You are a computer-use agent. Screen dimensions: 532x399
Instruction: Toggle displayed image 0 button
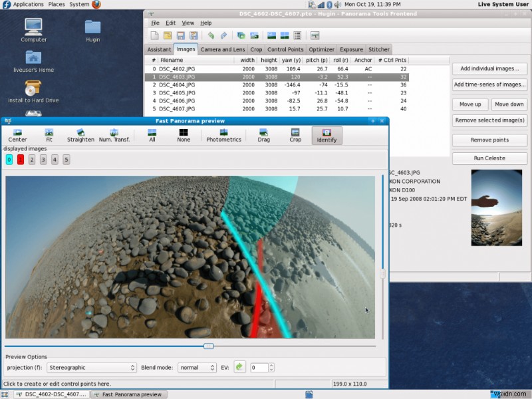tap(9, 160)
